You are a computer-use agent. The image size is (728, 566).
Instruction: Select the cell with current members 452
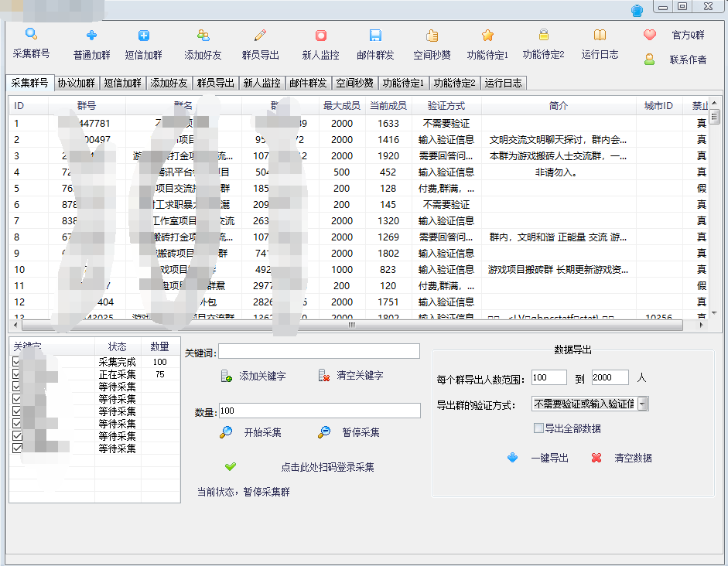click(x=388, y=172)
